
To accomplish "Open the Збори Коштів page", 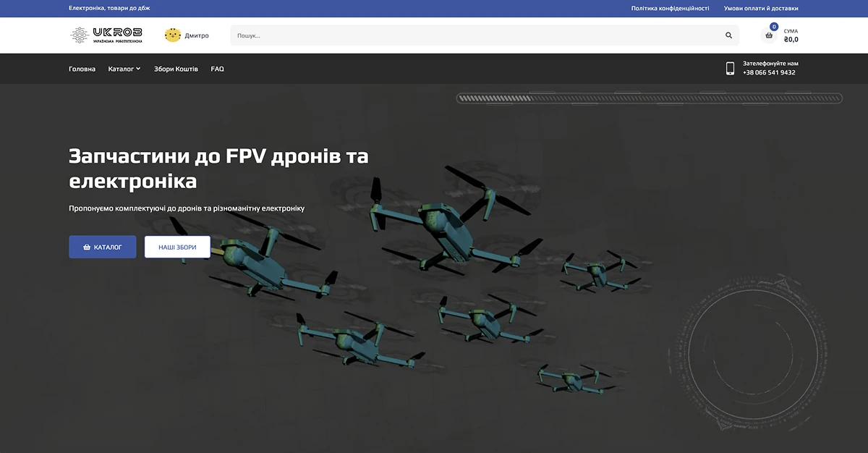I will 176,69.
